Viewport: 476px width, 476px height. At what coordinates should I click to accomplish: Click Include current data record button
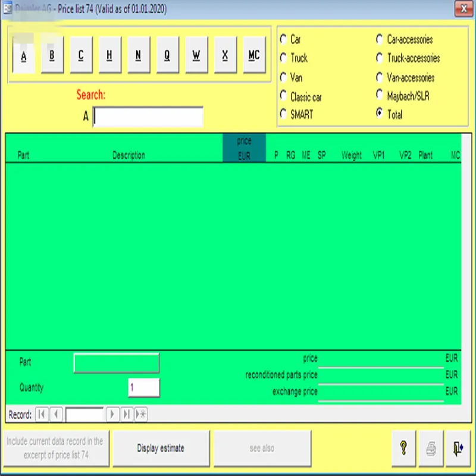click(x=56, y=448)
